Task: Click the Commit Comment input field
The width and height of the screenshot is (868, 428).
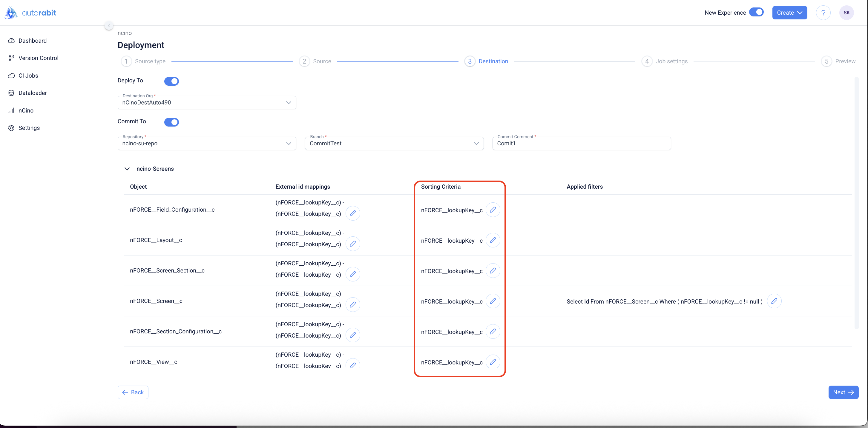Action: [581, 144]
